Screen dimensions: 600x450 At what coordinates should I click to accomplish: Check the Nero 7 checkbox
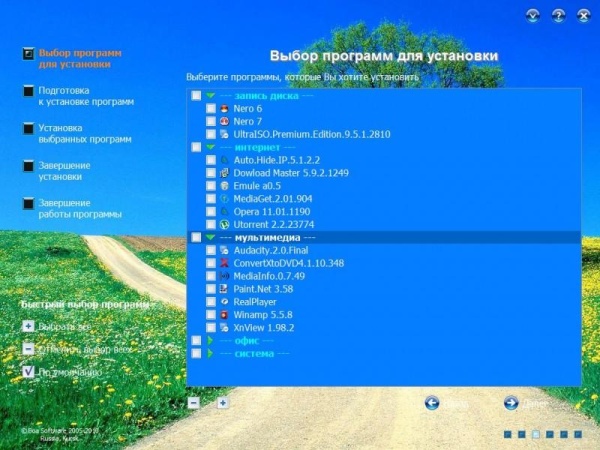point(211,121)
